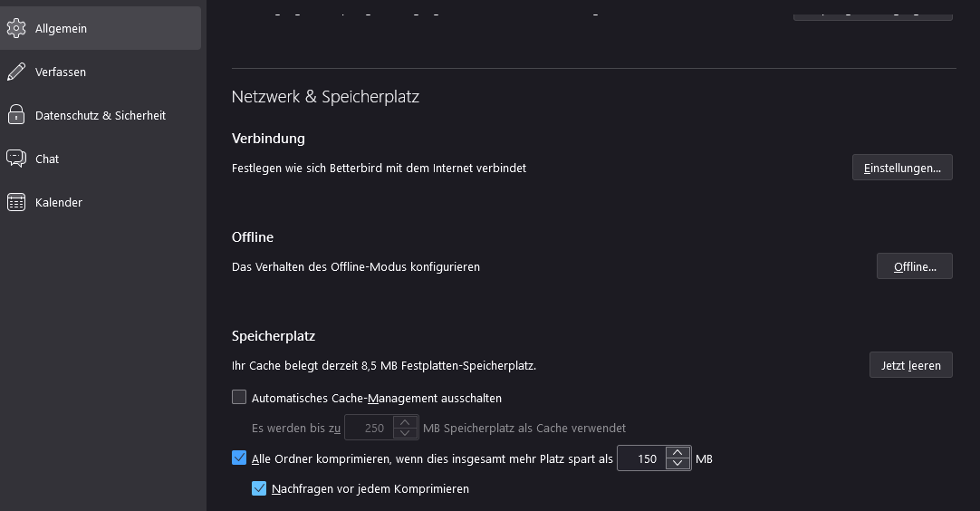Open the Kalender settings category
Image resolution: width=980 pixels, height=511 pixels.
pos(59,202)
